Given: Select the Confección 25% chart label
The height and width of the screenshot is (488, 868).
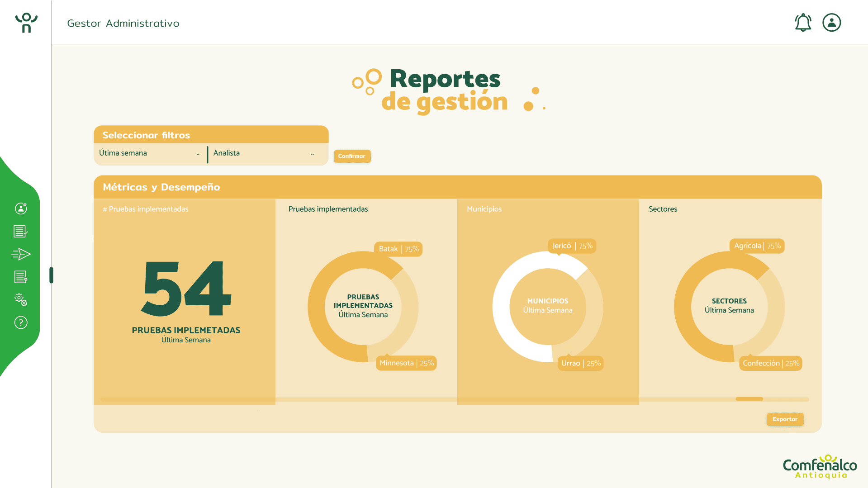Looking at the screenshot, I should tap(770, 363).
